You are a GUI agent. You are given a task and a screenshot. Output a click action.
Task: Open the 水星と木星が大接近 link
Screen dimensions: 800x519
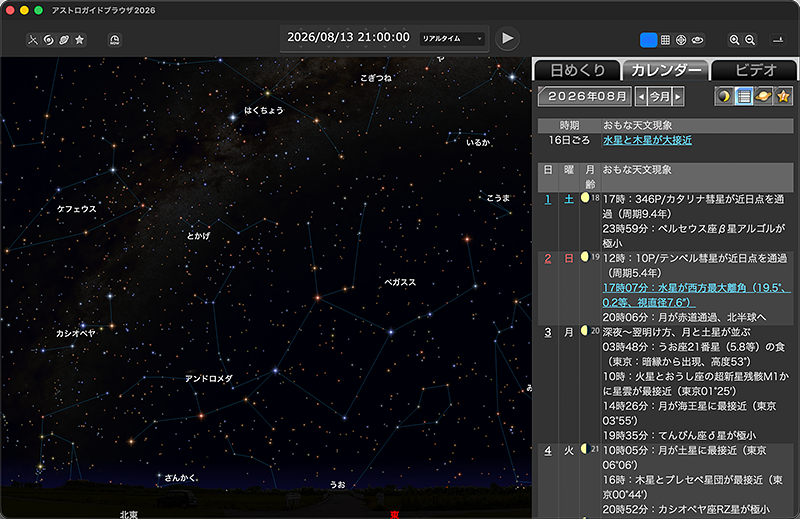646,140
